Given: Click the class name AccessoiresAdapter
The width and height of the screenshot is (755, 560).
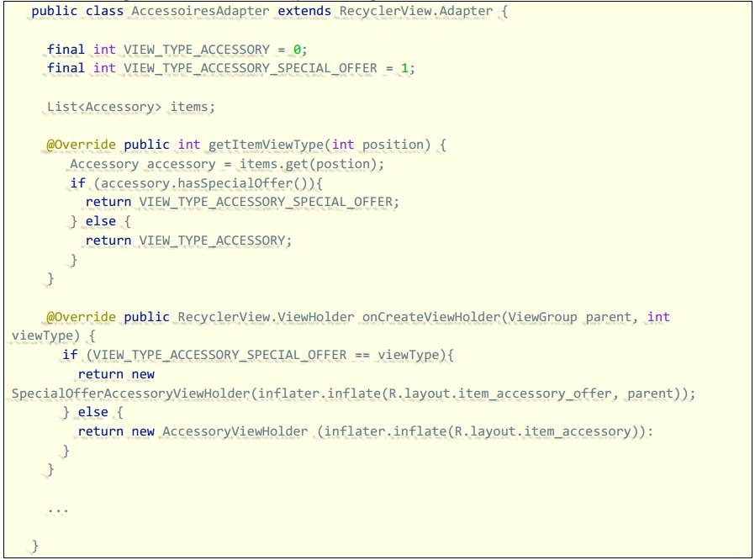Looking at the screenshot, I should (x=200, y=11).
